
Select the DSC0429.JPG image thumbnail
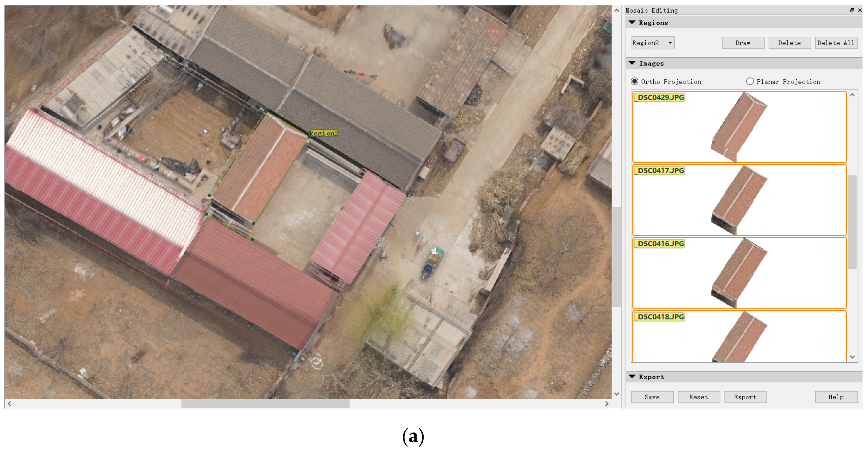739,127
